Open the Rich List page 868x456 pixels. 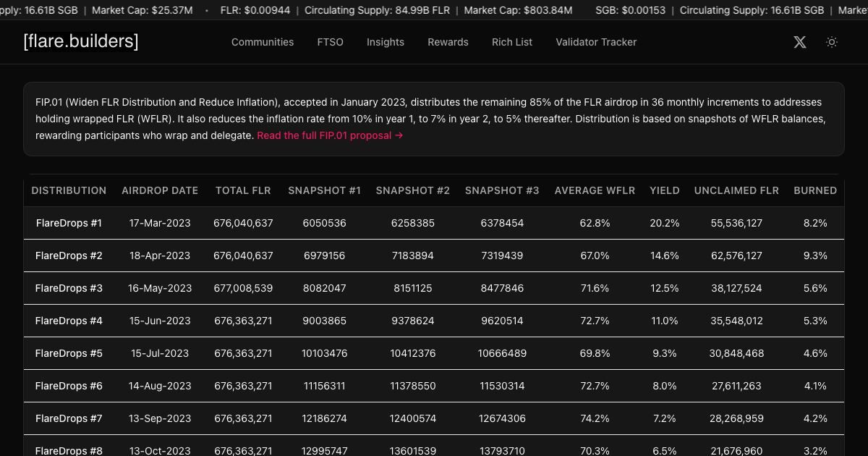[512, 42]
